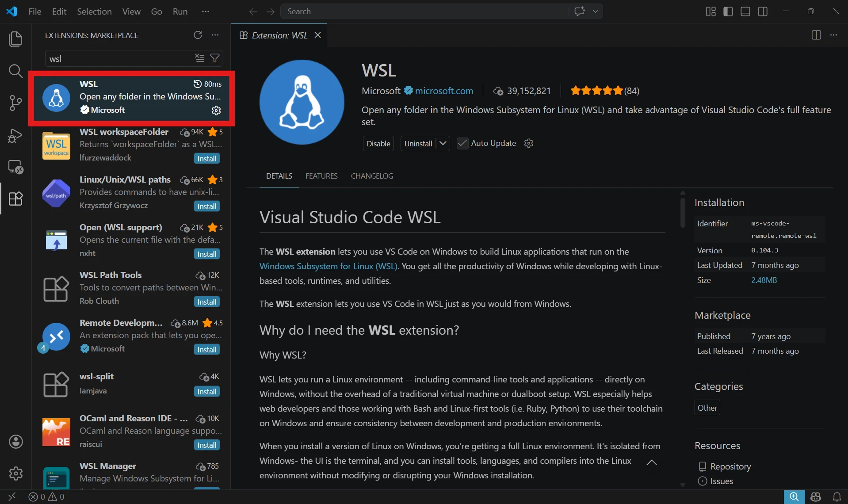Open the Copilot status icon in status bar

point(816,497)
